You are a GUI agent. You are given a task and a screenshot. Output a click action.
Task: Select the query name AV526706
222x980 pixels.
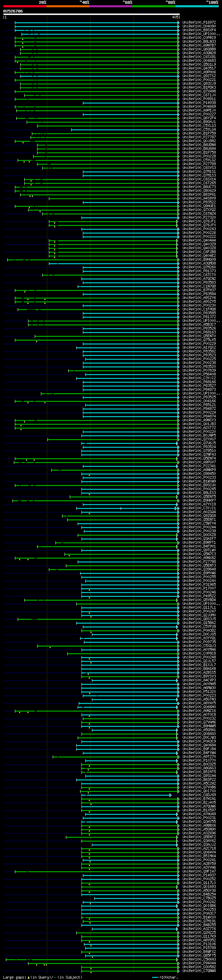[13, 11]
